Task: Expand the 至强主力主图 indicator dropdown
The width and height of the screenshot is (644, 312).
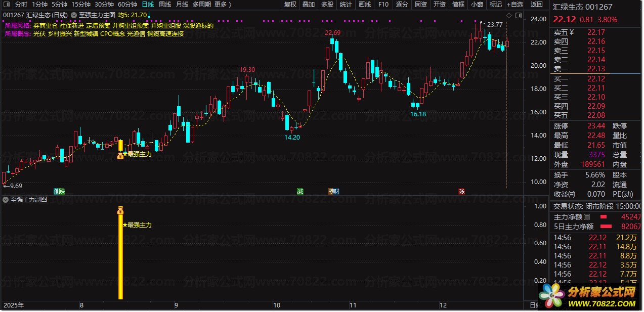Action: point(74,15)
